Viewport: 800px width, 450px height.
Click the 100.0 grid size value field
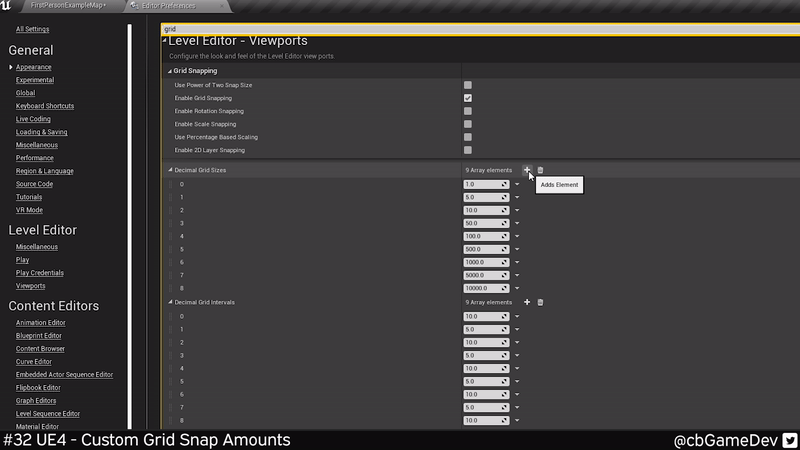coord(482,236)
